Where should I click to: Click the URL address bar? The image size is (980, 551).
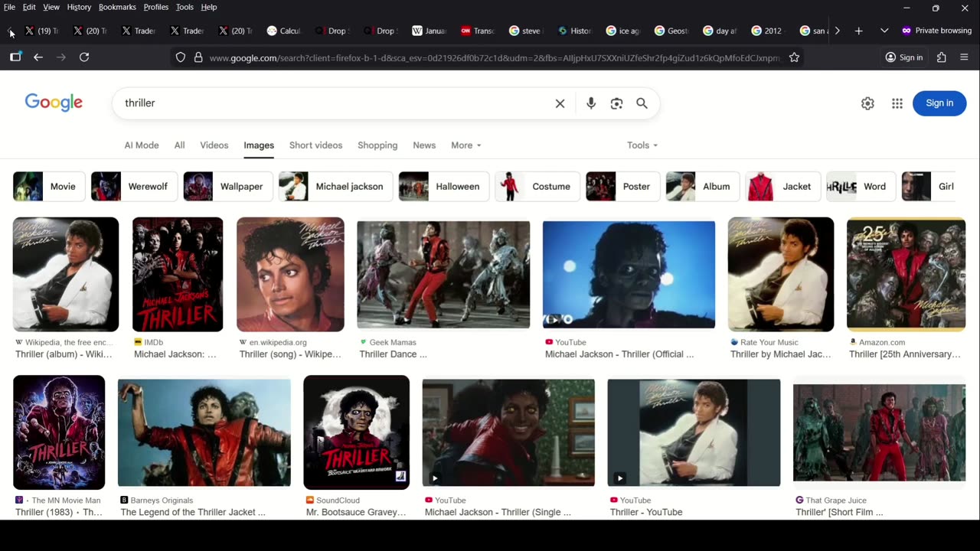tap(494, 57)
